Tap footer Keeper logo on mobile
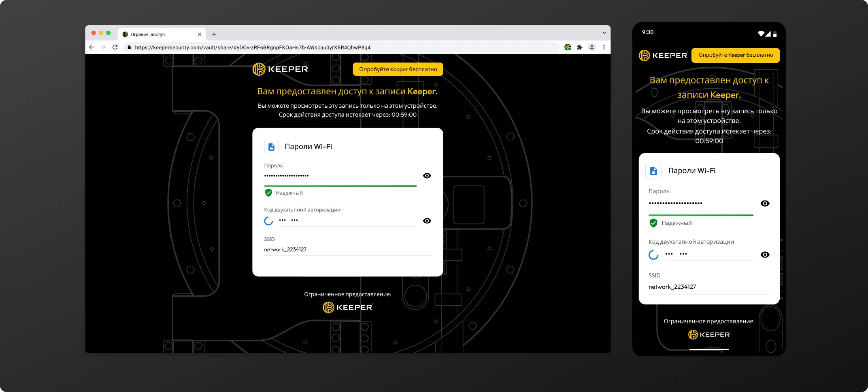This screenshot has height=392, width=868. (709, 334)
